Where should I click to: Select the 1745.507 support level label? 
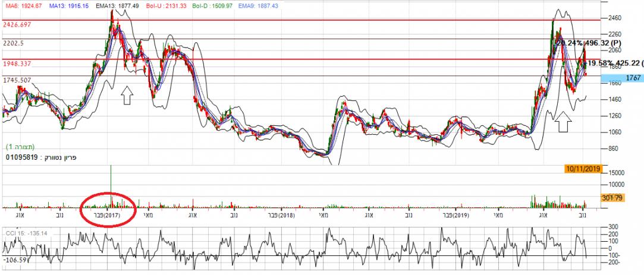(x=17, y=80)
